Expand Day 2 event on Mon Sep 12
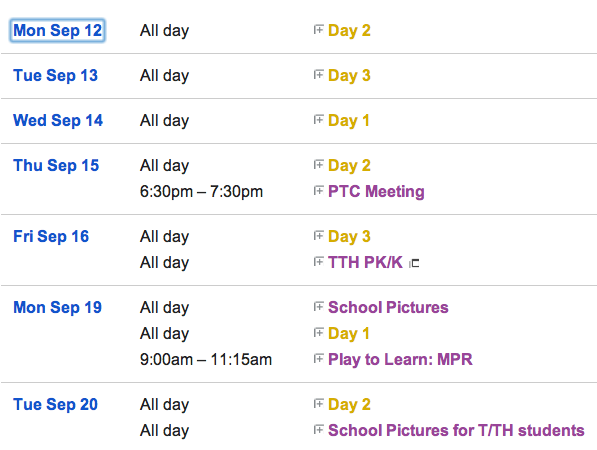 318,29
